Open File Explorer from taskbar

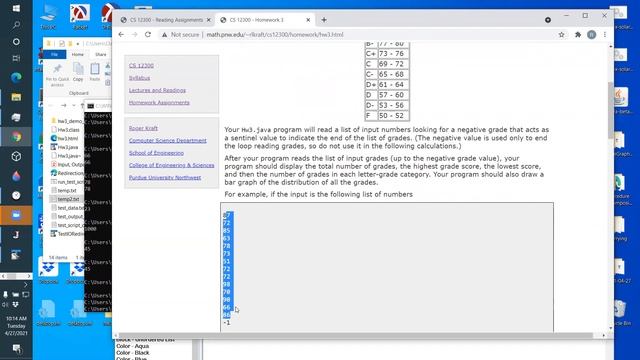pyautogui.click(x=16, y=97)
